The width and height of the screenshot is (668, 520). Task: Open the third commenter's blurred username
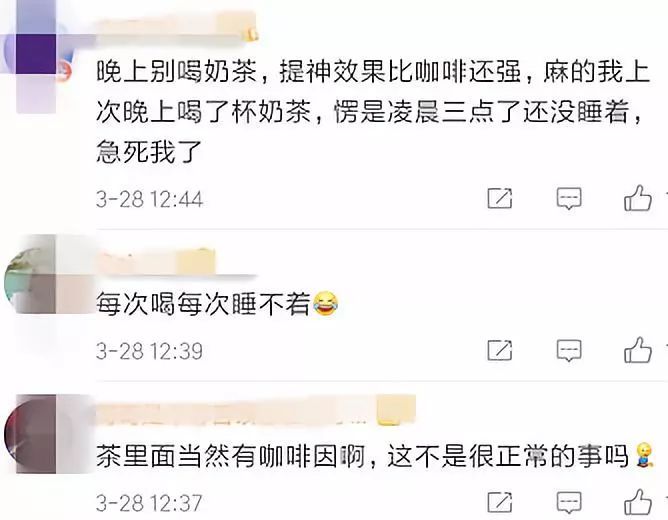[x=256, y=410]
